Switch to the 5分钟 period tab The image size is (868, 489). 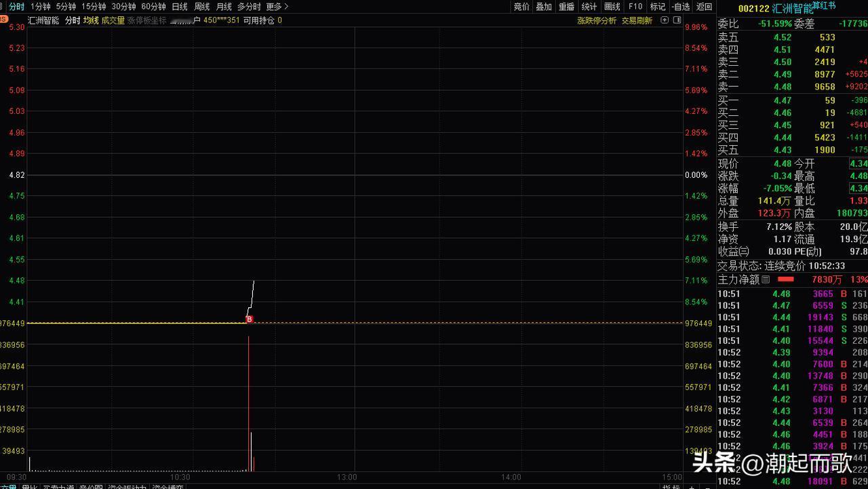pos(66,7)
